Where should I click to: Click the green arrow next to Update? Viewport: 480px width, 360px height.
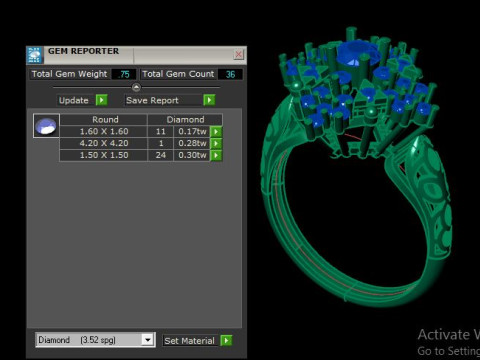tap(102, 100)
